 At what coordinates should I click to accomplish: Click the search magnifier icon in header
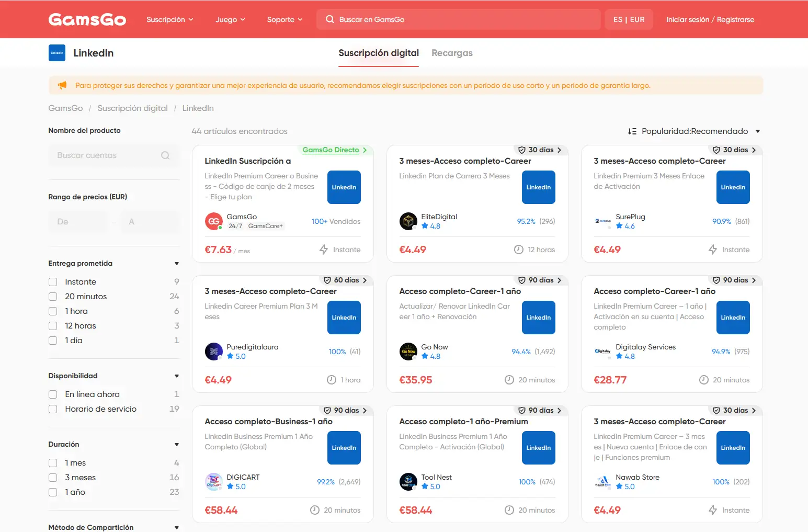[330, 19]
